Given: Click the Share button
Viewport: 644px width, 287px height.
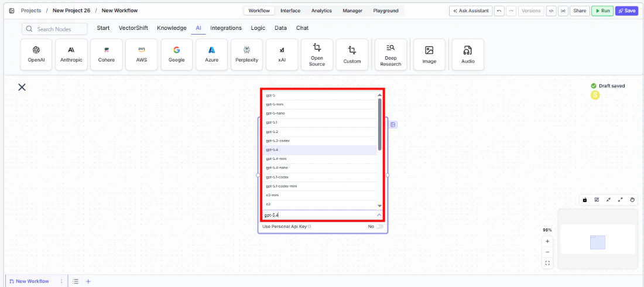Looking at the screenshot, I should click(580, 11).
